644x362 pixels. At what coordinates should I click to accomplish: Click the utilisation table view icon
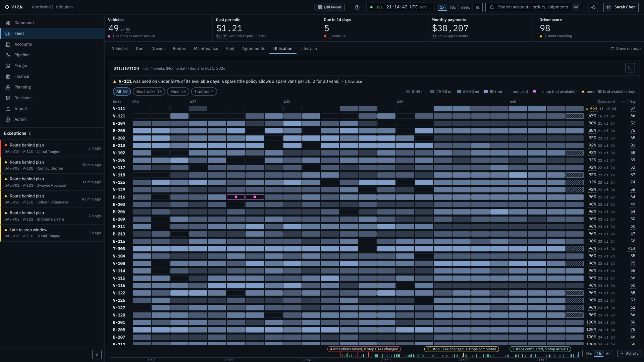coord(630,68)
